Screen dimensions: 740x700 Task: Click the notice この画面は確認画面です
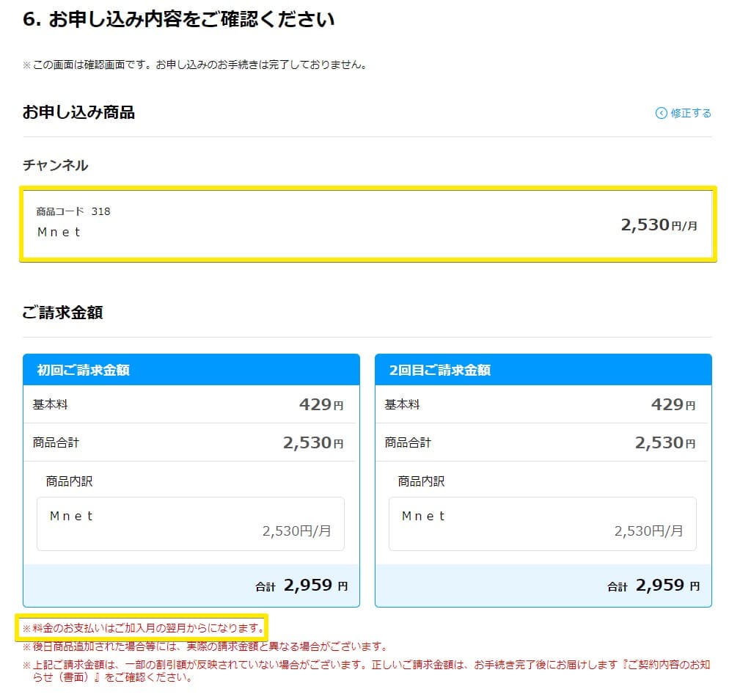(x=194, y=65)
